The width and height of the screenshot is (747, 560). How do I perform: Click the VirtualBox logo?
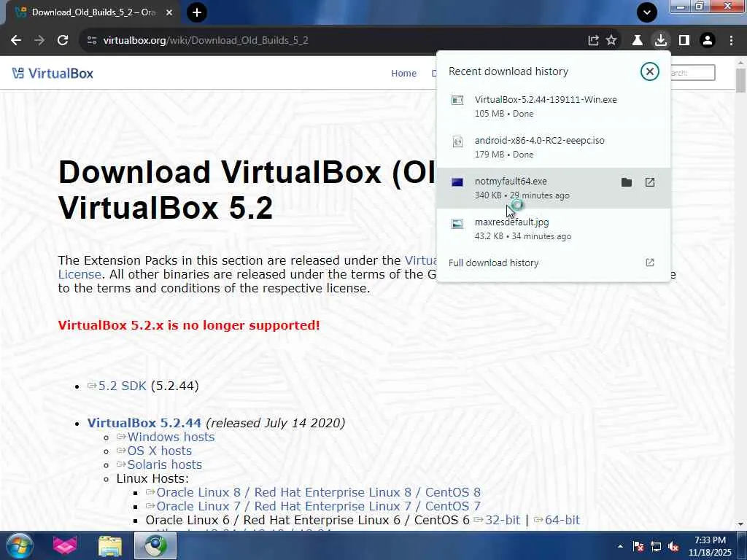pyautogui.click(x=53, y=74)
